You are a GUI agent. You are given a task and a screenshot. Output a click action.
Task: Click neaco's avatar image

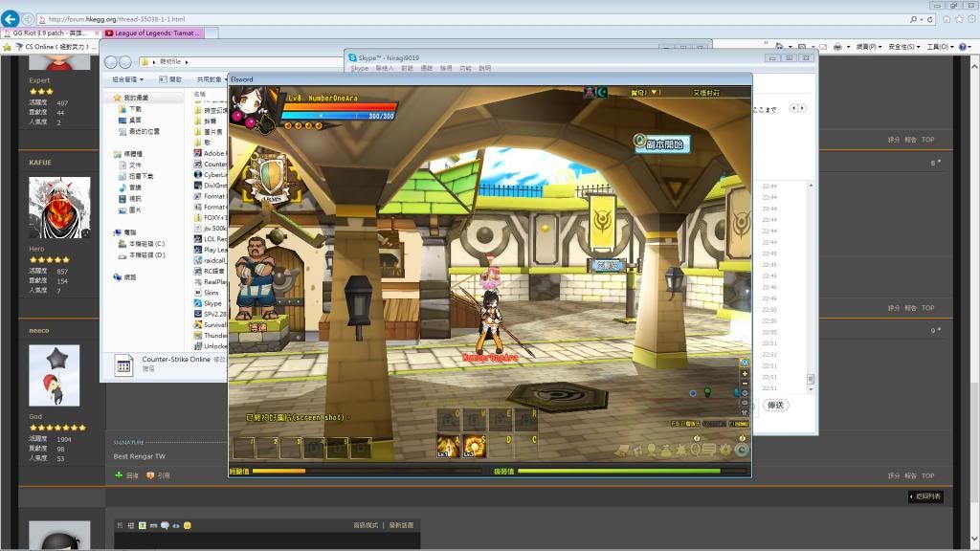tap(55, 375)
